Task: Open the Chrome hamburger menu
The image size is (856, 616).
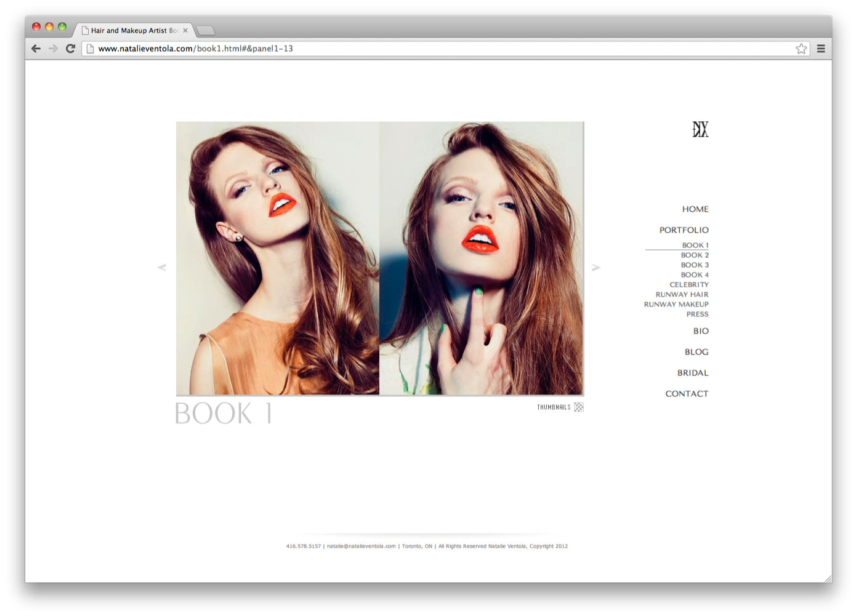Action: 820,49
